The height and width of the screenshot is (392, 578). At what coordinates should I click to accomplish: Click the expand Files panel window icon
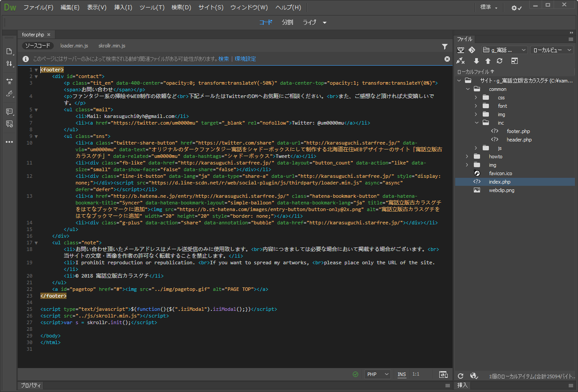pyautogui.click(x=514, y=61)
